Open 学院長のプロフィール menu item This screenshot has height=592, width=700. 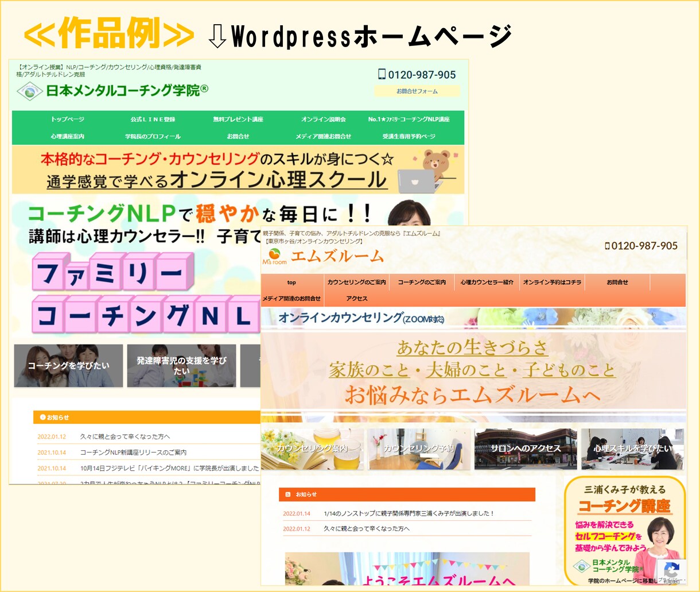coord(153,137)
